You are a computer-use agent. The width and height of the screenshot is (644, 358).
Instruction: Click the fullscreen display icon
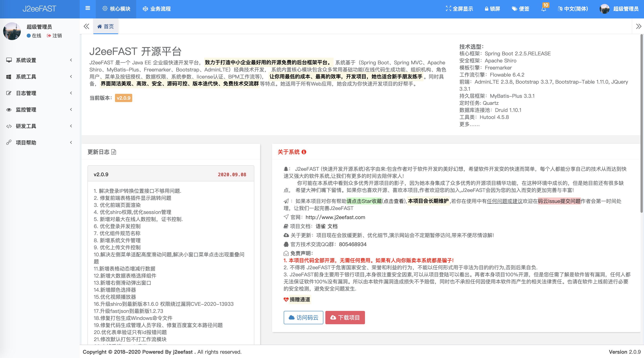(448, 9)
